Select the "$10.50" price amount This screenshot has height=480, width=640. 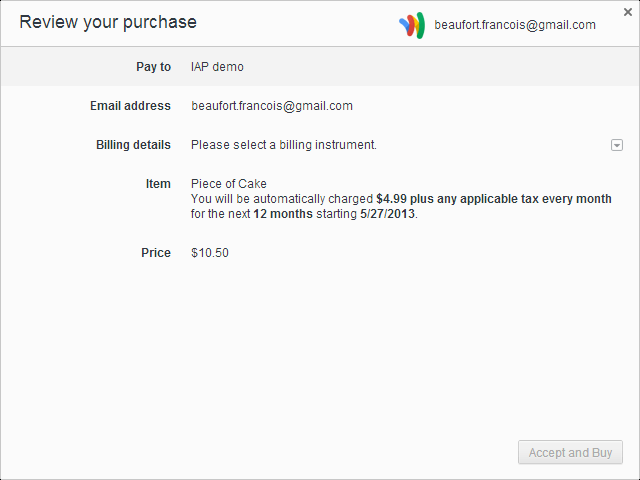(210, 253)
